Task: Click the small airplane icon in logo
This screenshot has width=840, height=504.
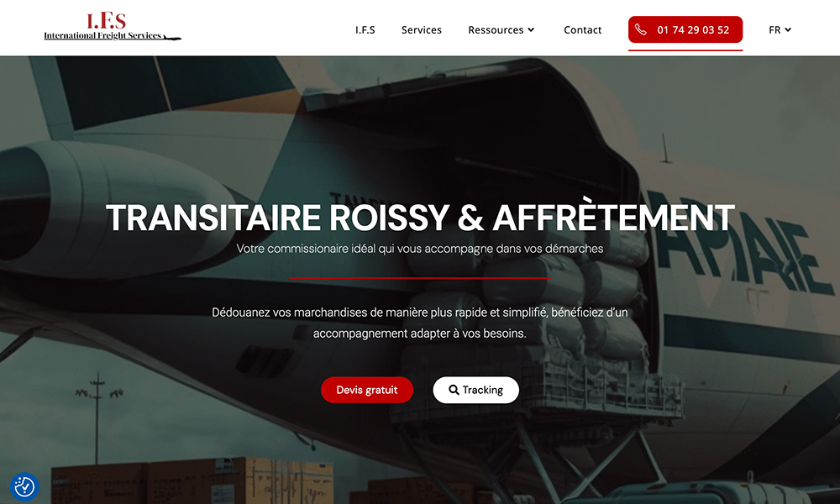Action: [x=172, y=38]
